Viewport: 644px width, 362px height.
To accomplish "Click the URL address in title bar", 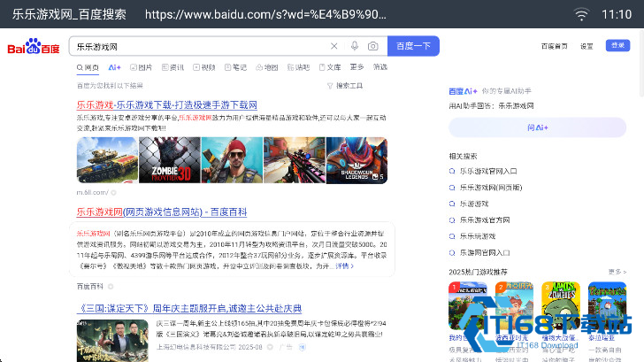I will pos(265,14).
